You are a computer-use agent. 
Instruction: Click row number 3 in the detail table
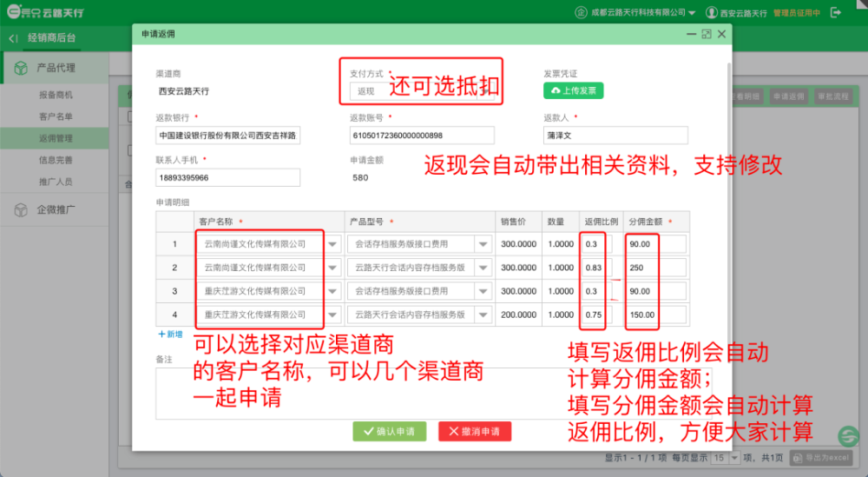click(x=175, y=291)
